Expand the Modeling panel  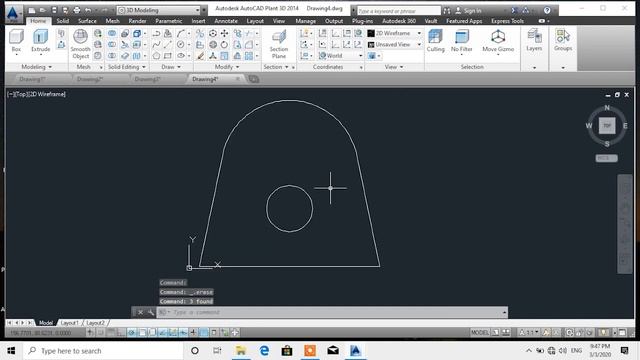(x=36, y=67)
